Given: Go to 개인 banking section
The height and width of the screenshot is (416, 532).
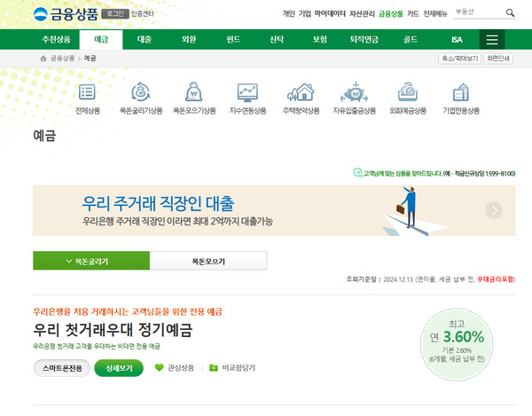Looking at the screenshot, I should [289, 13].
